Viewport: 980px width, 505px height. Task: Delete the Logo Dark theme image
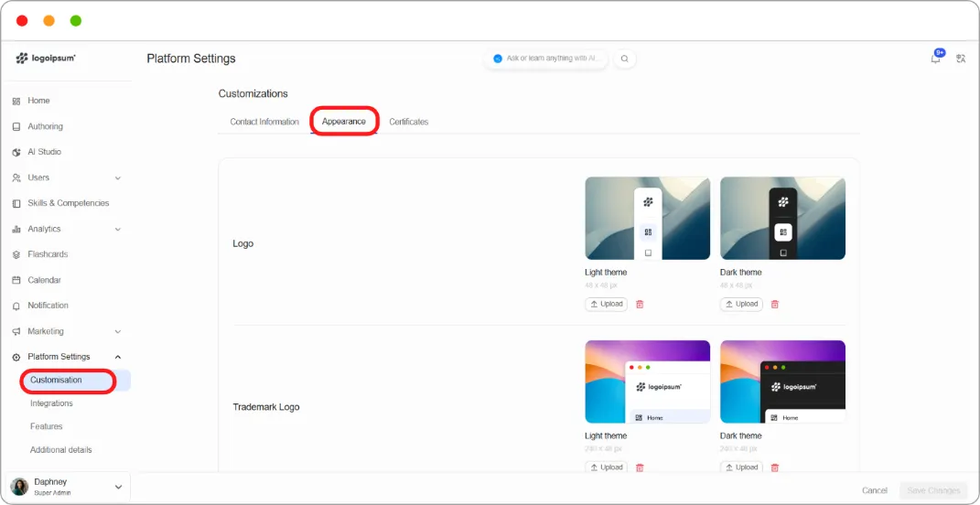(774, 305)
